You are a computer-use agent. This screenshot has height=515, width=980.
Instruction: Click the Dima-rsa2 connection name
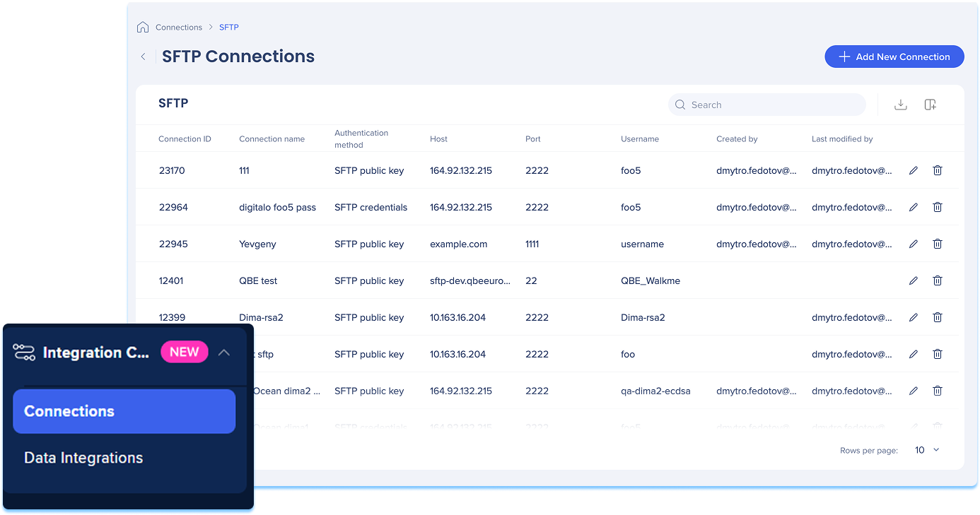tap(261, 317)
